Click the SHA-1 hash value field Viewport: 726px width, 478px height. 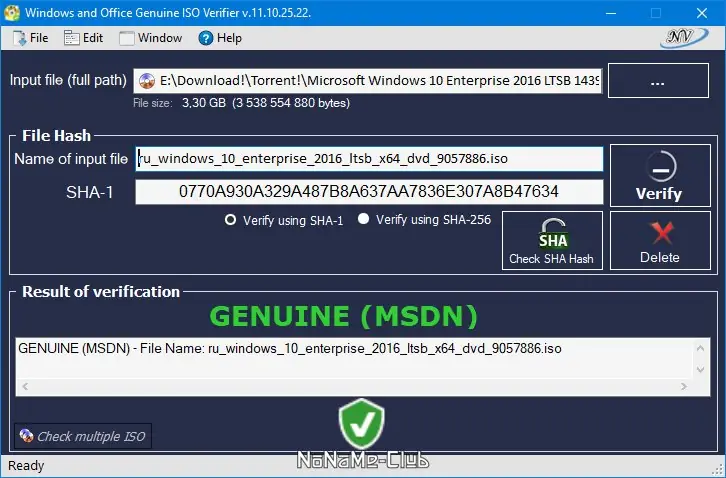(369, 192)
